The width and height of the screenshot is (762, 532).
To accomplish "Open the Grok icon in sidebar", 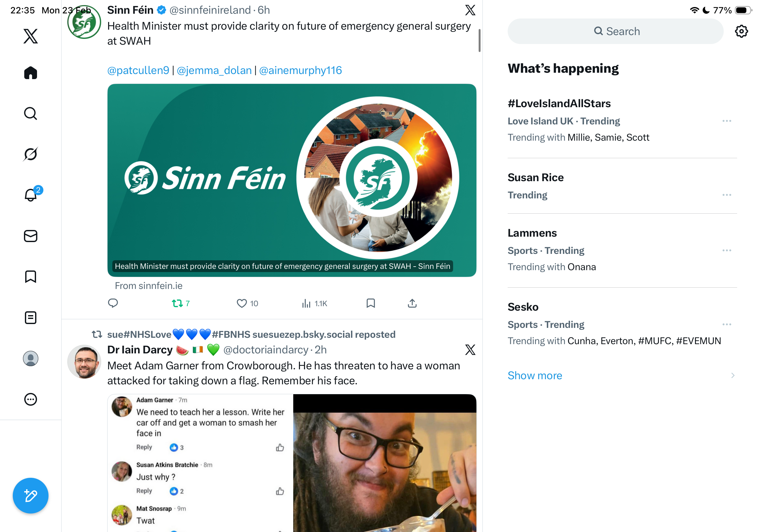I will click(31, 154).
